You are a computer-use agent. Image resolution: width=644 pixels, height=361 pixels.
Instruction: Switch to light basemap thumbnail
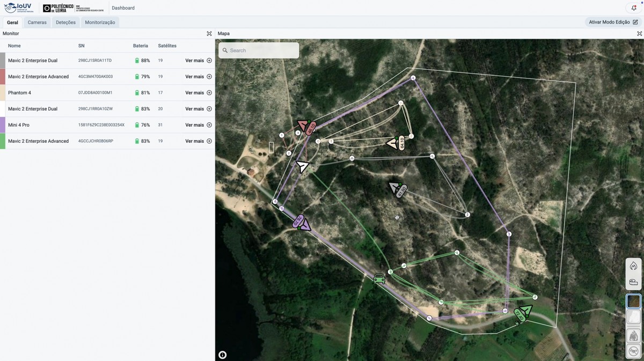633,316
